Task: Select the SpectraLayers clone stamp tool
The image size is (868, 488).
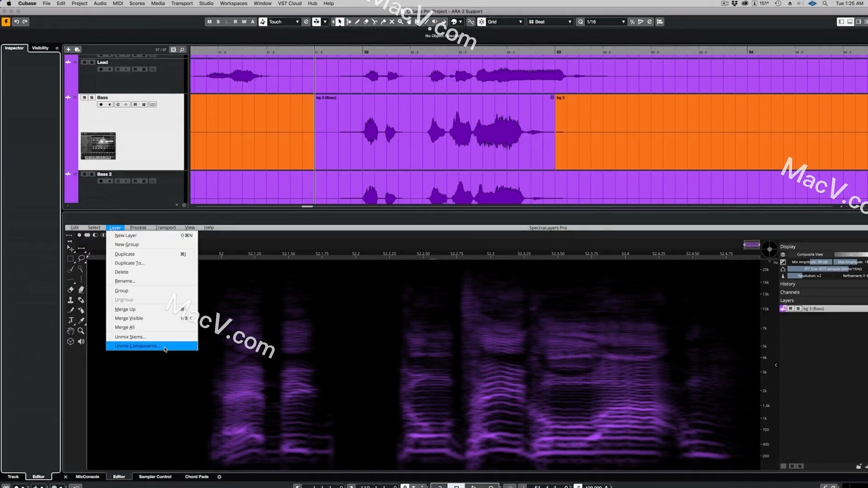Action: [71, 300]
